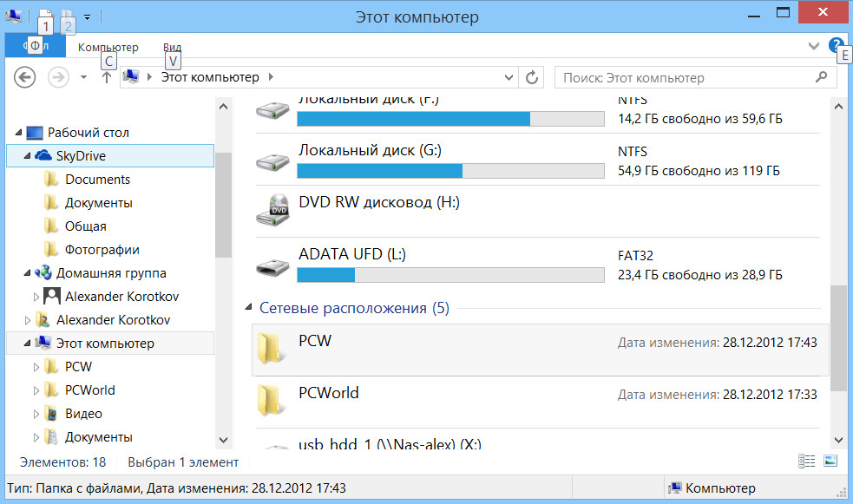Screen dimensions: 853x504
Task: Select the DVD RW drive (H:) icon
Action: point(273,210)
